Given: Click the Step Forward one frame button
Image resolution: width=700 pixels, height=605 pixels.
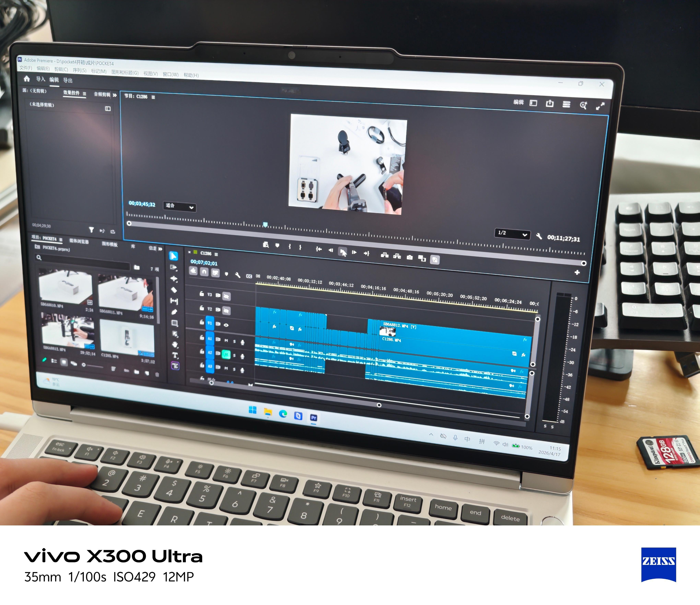Looking at the screenshot, I should 354,252.
